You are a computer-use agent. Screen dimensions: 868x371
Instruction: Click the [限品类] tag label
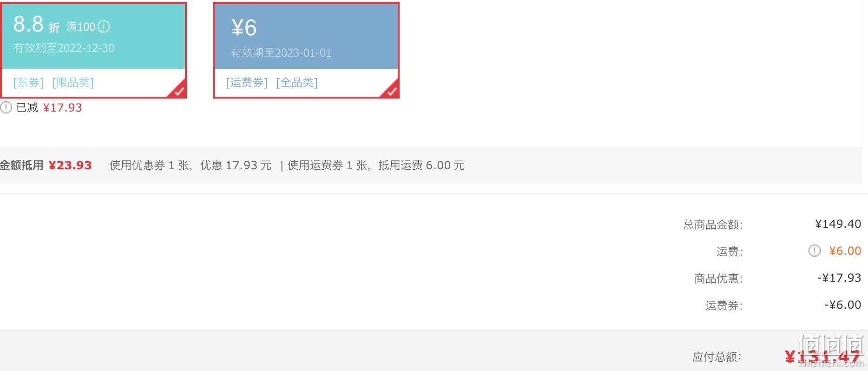(73, 83)
